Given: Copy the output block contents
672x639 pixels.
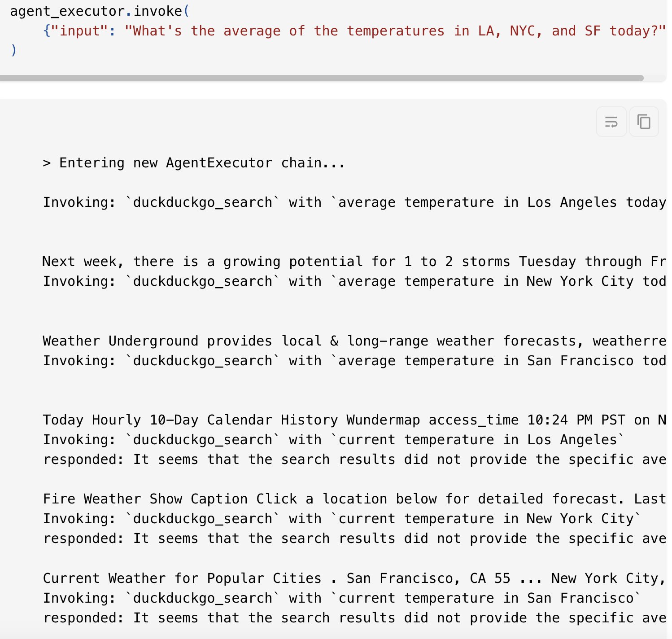Looking at the screenshot, I should (x=644, y=122).
